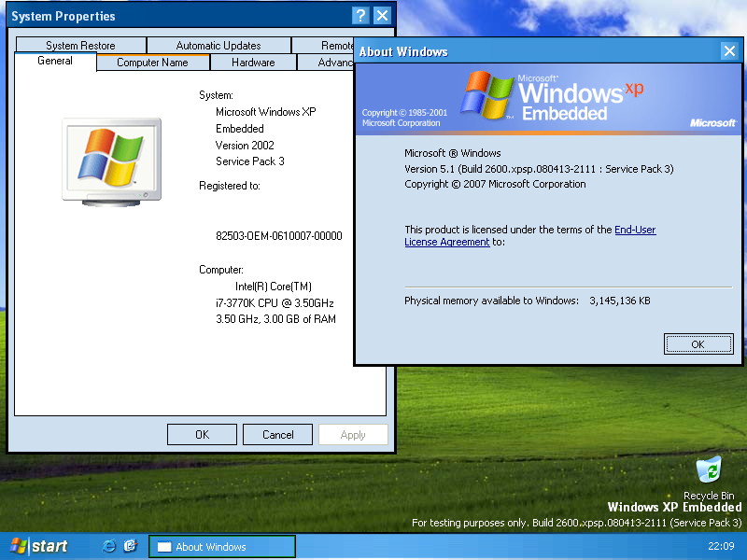
Task: Switch to the Remote tab
Action: coord(323,45)
